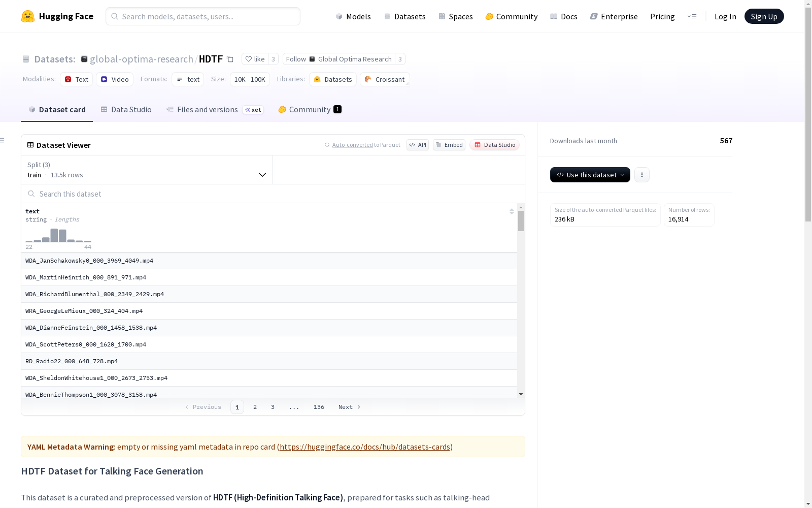Click the Sign Up button

coord(764,16)
